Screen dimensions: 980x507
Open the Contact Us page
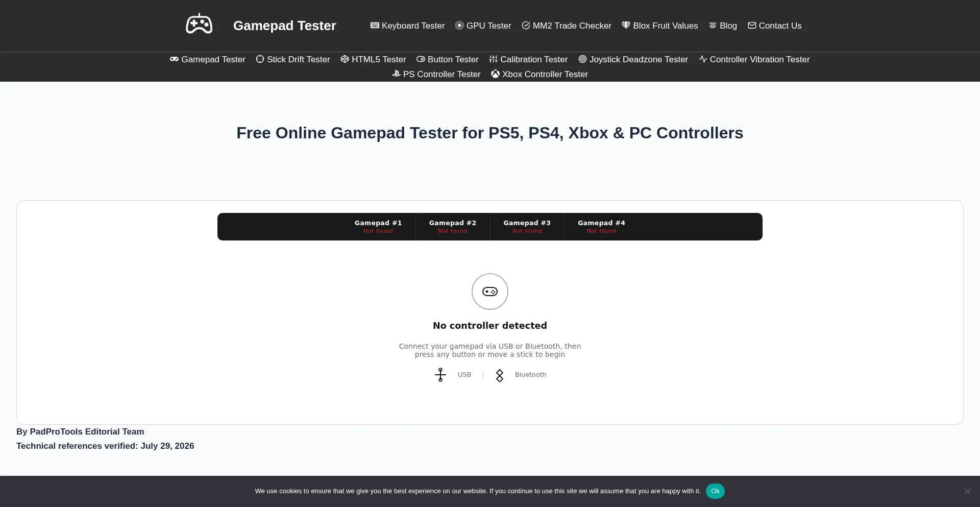(775, 26)
